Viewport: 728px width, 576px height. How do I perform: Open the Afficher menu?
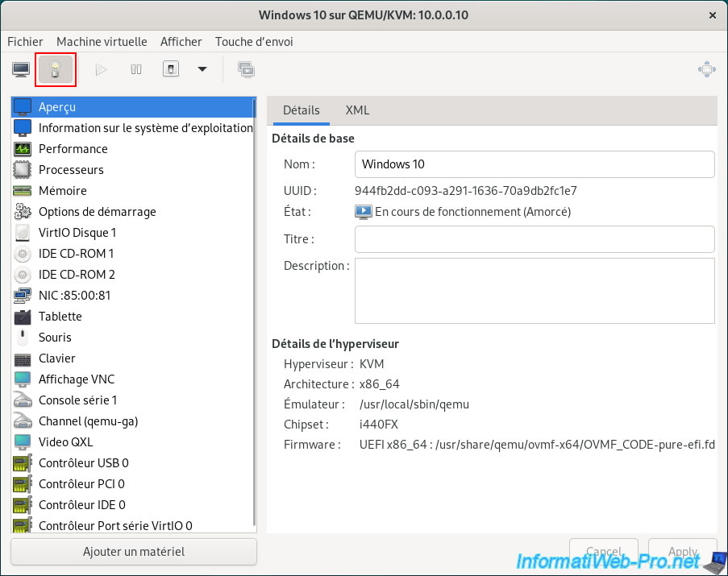[x=181, y=42]
